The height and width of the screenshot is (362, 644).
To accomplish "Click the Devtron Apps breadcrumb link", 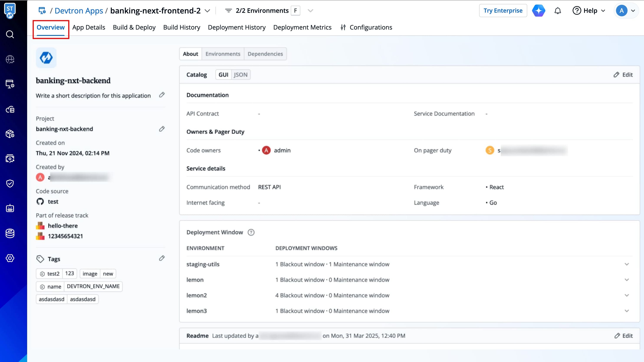I will pos(79,11).
